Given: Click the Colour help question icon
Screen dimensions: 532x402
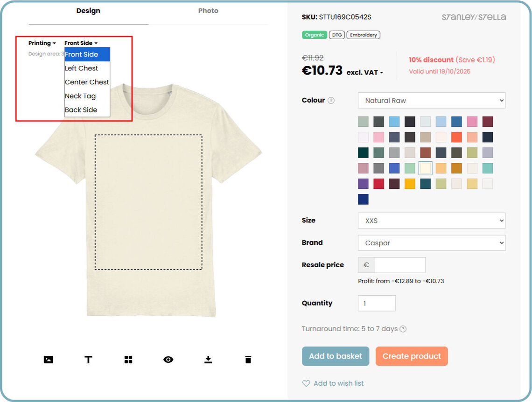Looking at the screenshot, I should (x=331, y=100).
